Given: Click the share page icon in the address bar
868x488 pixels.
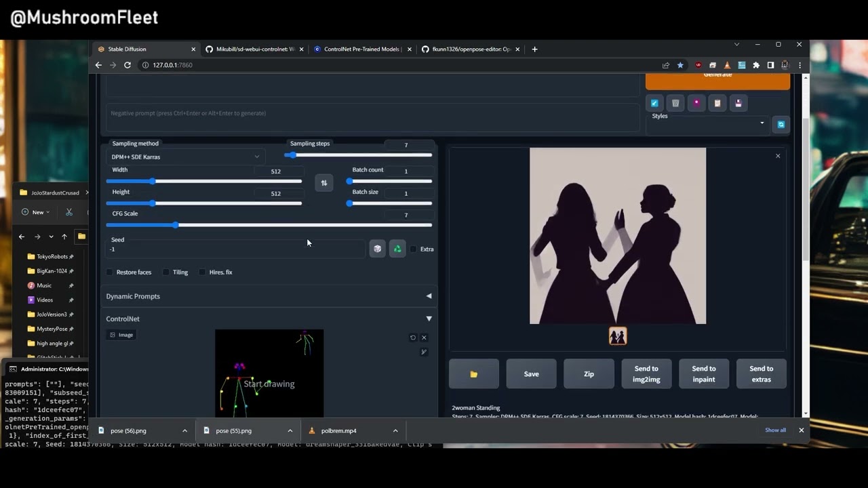Looking at the screenshot, I should (666, 65).
